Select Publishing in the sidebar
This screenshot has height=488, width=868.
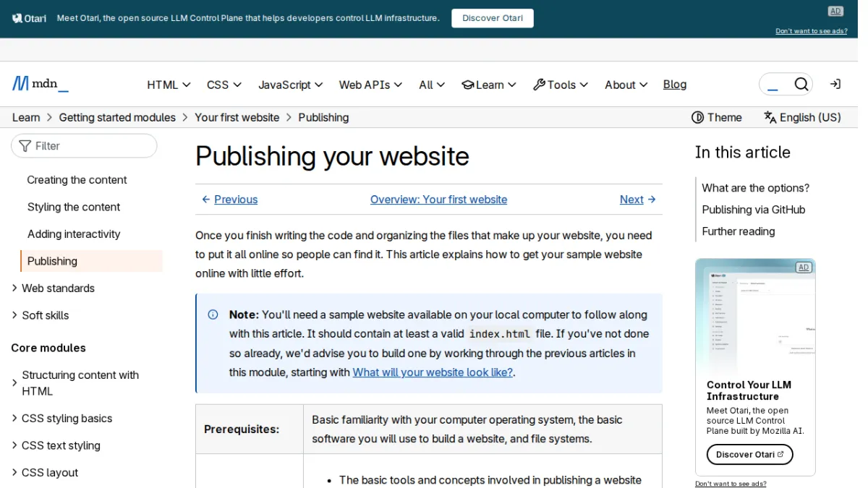click(92, 261)
